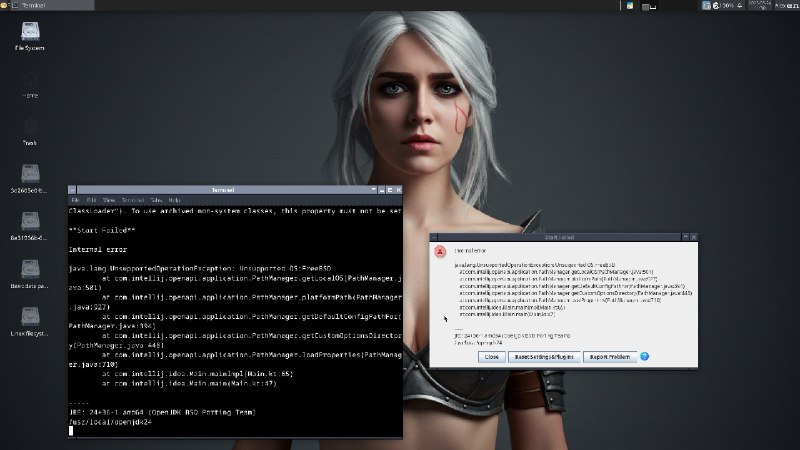Viewport: 800px width, 450px height.
Task: Open the Trash desktop icon
Action: [x=30, y=132]
